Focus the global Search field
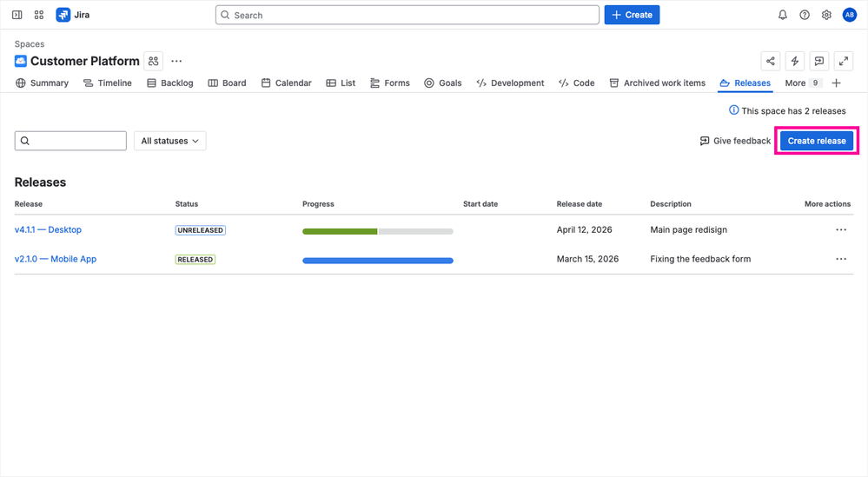The image size is (868, 477). coord(407,15)
